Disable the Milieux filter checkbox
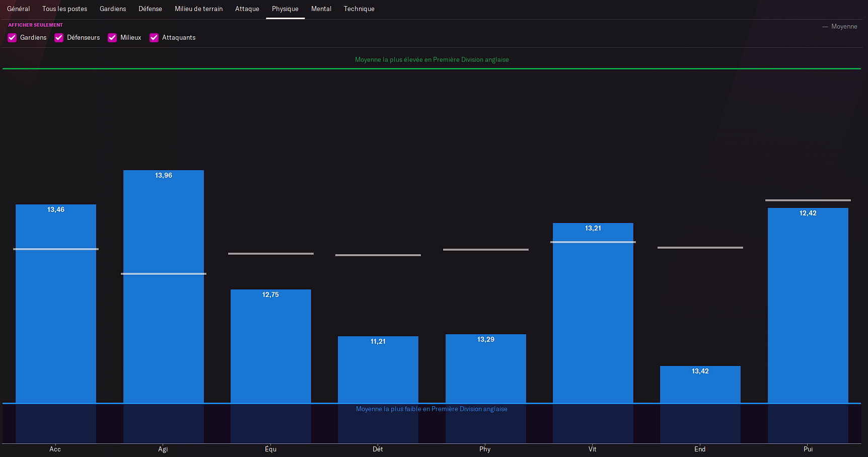This screenshot has width=868, height=457. coord(112,38)
